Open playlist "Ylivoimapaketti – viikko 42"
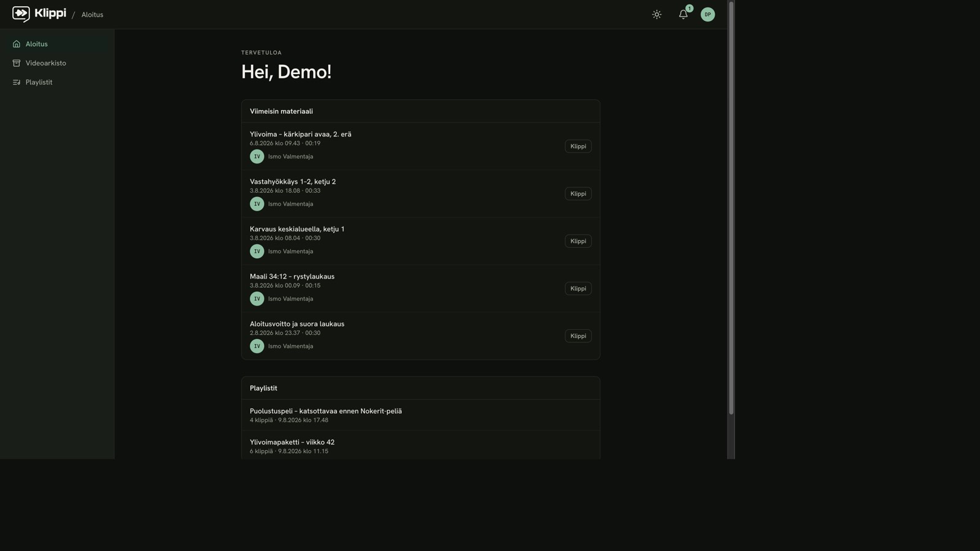Screen dimensions: 980x551 point(292,442)
